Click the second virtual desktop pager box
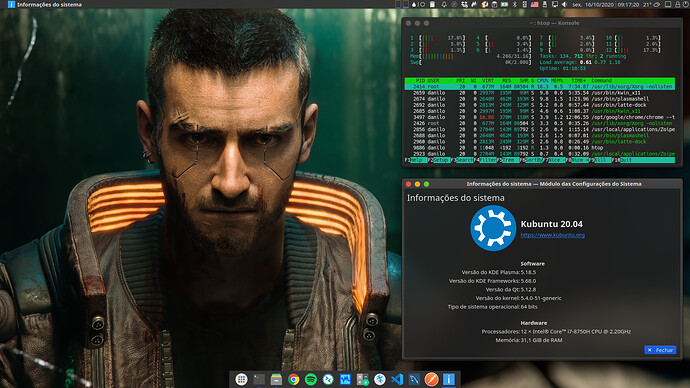Image resolution: width=690 pixels, height=388 pixels. (405, 4)
